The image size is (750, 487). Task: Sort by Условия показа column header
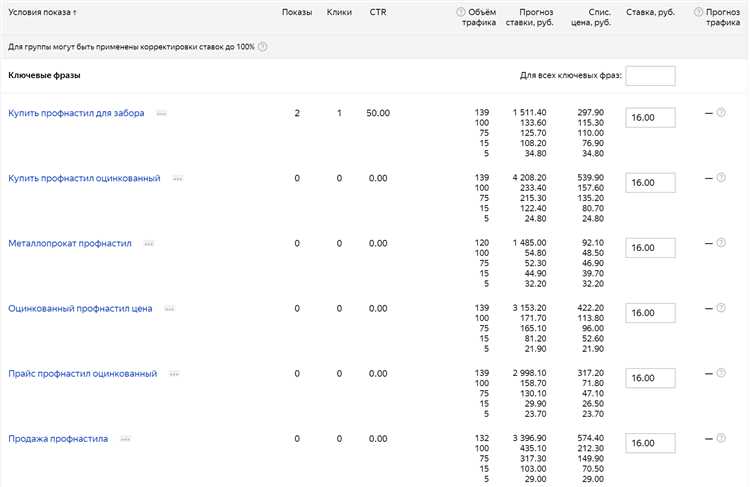(x=42, y=12)
